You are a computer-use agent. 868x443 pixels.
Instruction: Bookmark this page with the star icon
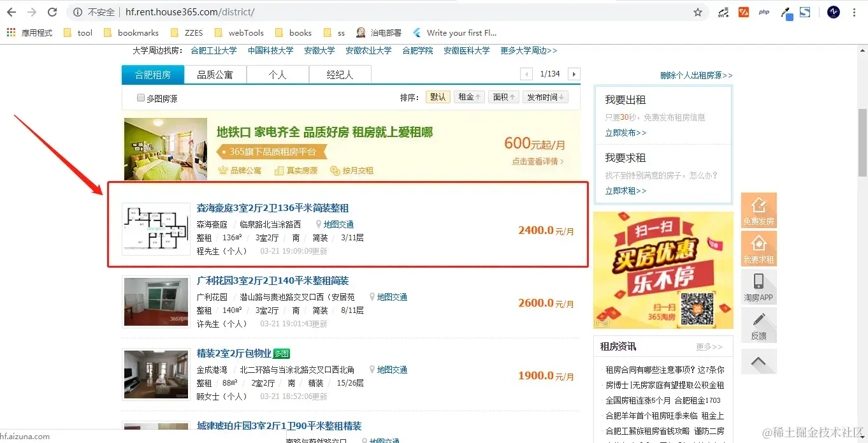[x=698, y=12]
